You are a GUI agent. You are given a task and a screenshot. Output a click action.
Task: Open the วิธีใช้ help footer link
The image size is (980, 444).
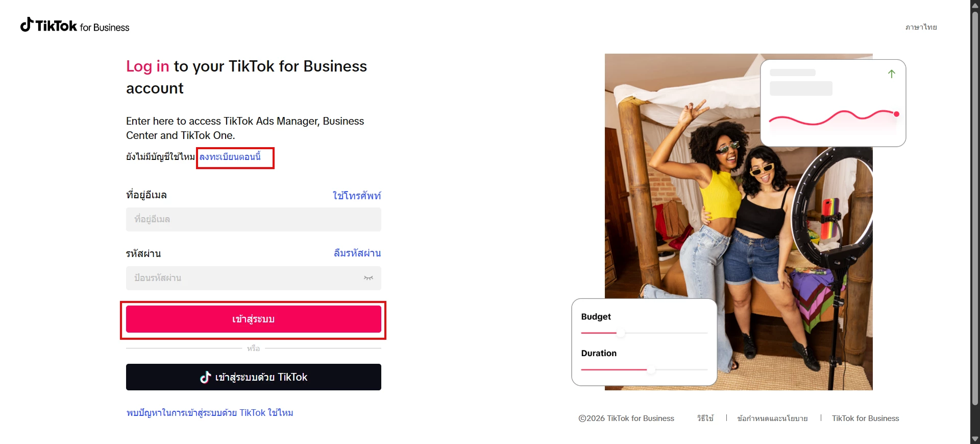[x=705, y=418]
